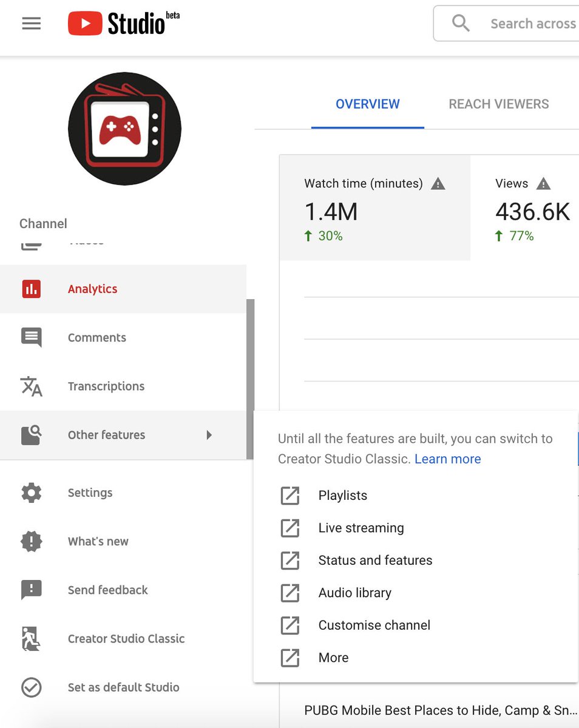The image size is (579, 728).
Task: Click the Audio library external icon
Action: coord(290,593)
